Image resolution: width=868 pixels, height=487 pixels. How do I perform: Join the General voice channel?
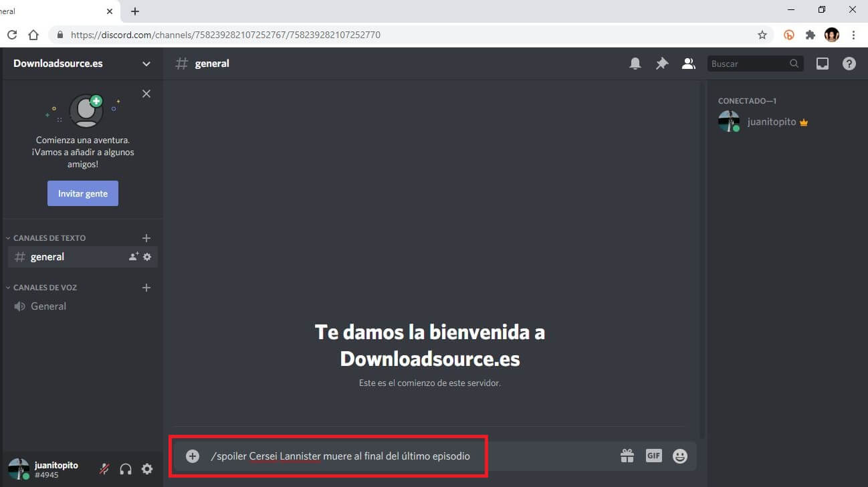pos(83,306)
